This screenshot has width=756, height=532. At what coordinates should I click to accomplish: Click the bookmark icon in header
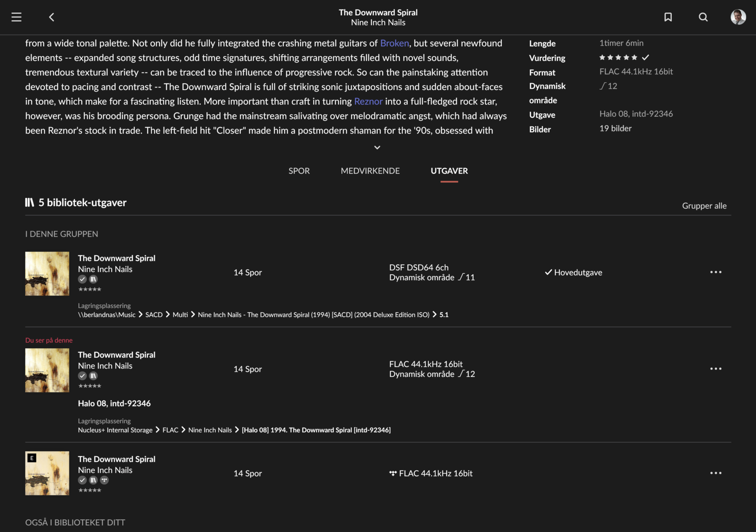coord(668,17)
